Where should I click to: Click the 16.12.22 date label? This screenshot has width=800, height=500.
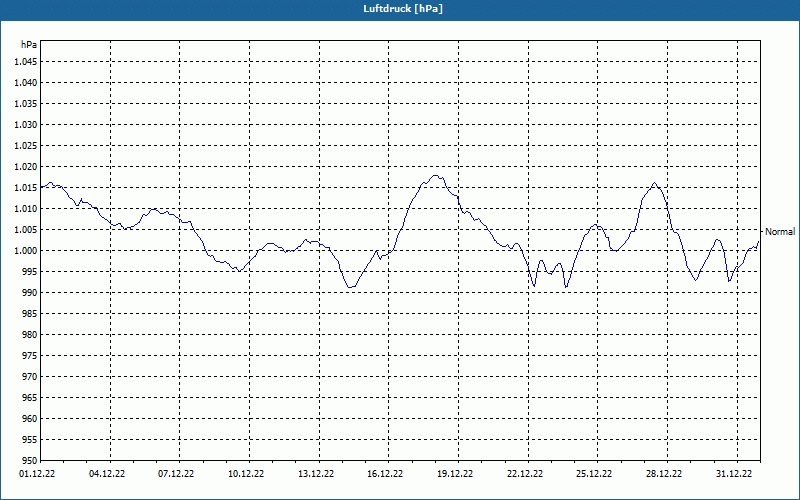pos(385,473)
